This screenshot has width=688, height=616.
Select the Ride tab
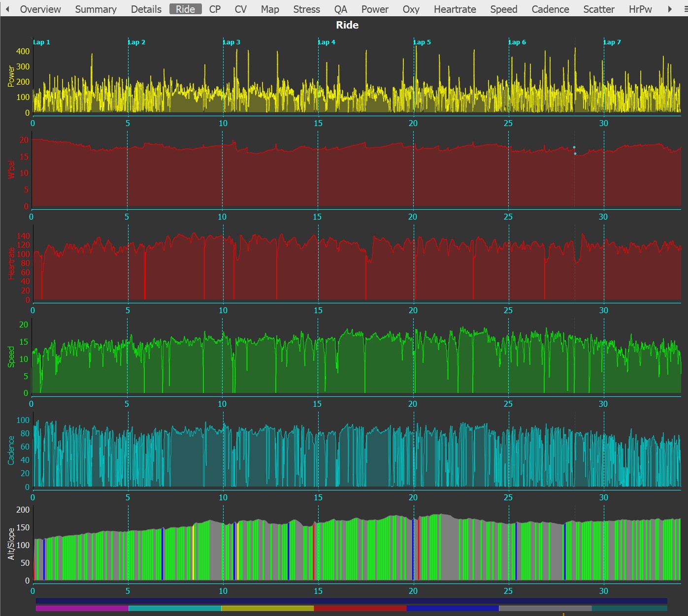pyautogui.click(x=185, y=9)
